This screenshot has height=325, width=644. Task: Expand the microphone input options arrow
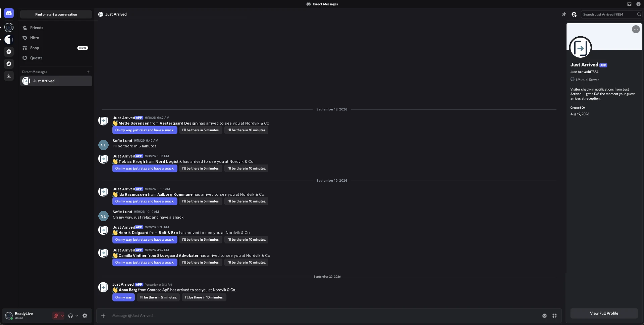point(62,316)
